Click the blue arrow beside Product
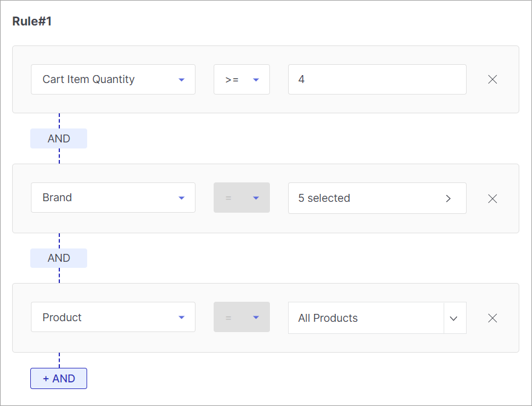 click(182, 318)
